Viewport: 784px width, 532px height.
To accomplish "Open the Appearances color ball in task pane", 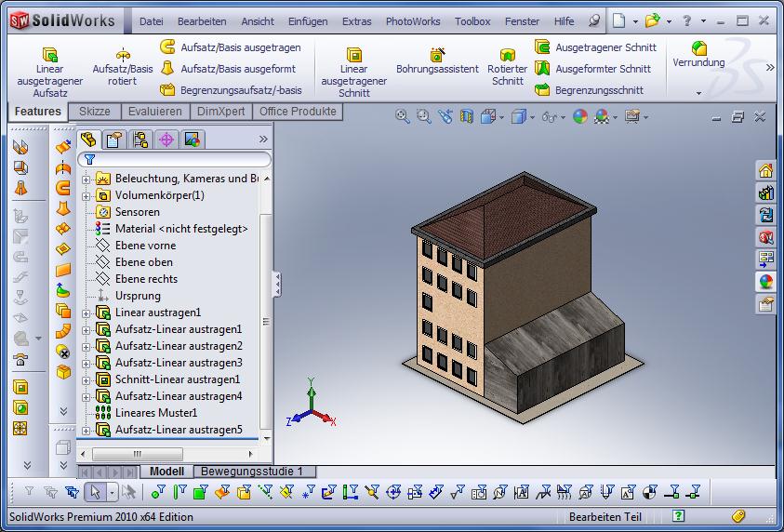I will [765, 282].
